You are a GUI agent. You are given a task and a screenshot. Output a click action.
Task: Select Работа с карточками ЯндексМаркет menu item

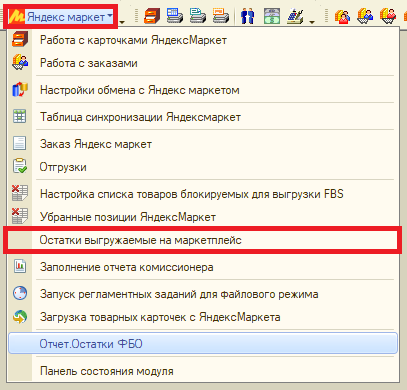[203, 40]
